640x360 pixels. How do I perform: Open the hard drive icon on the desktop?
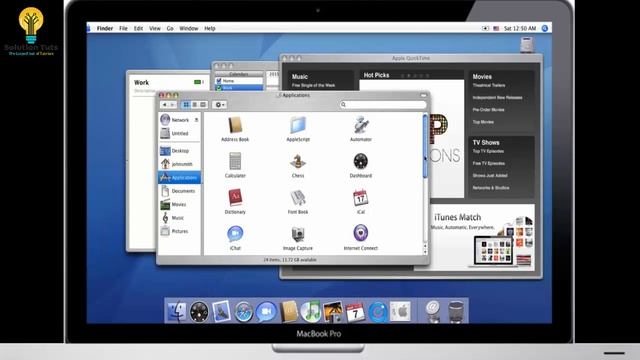527,44
